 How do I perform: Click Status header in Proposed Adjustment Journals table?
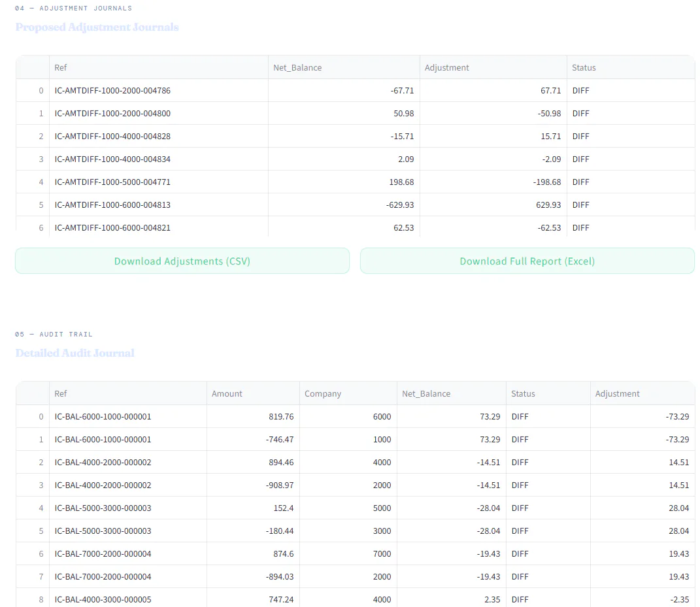631,67
